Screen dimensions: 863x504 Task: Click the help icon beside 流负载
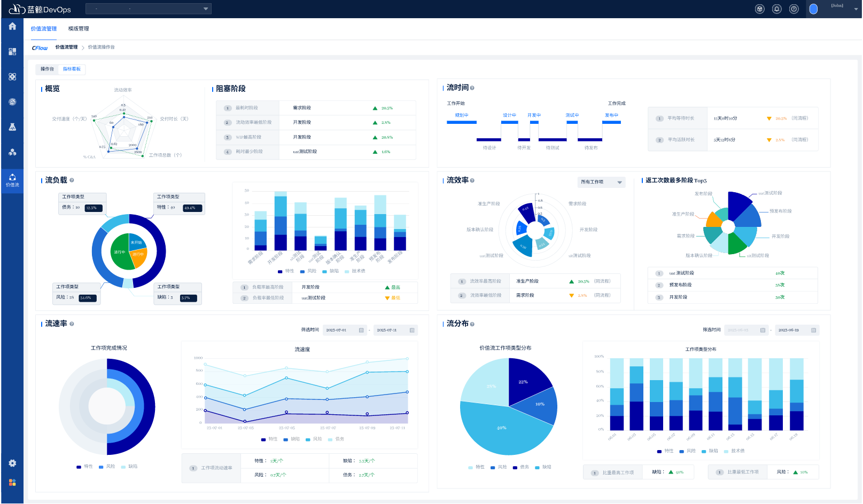[72, 180]
